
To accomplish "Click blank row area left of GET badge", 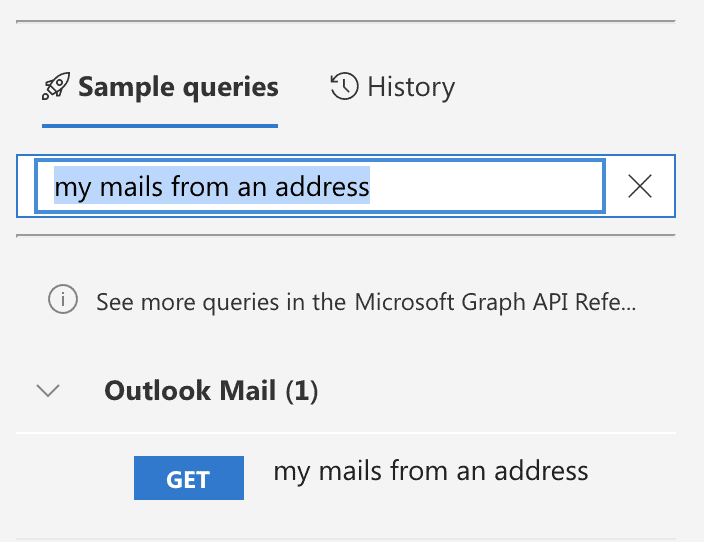I will (x=75, y=478).
